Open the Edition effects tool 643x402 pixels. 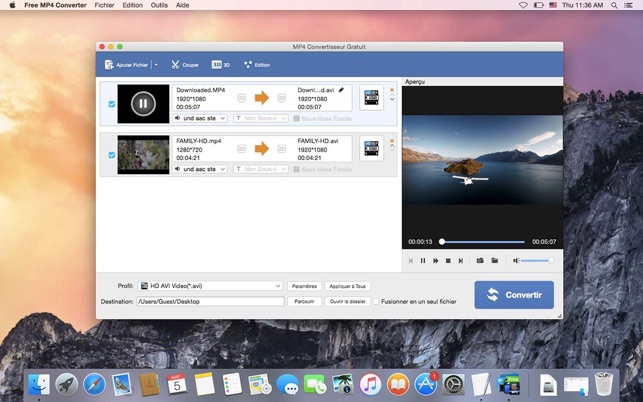pyautogui.click(x=257, y=65)
